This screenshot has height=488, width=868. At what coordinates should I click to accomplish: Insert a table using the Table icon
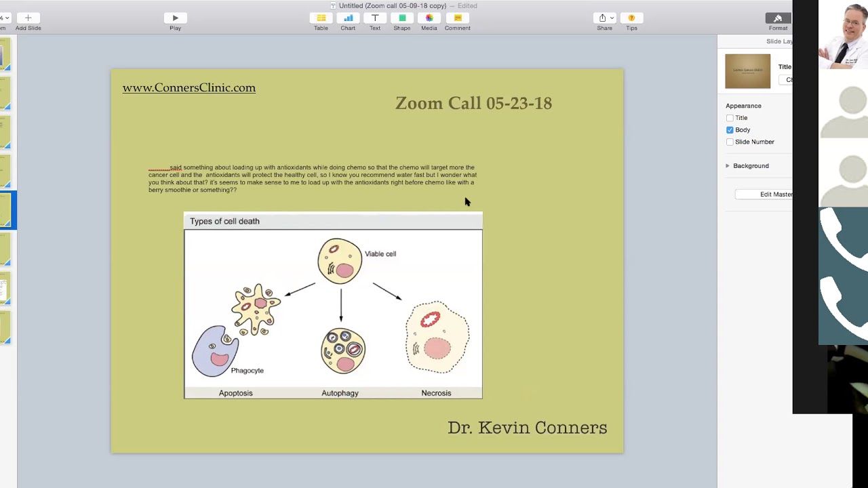tap(321, 18)
